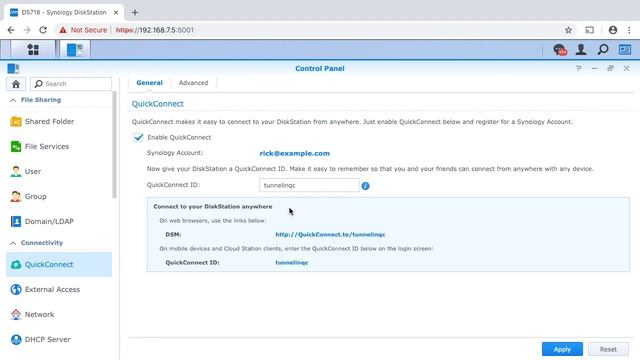Click the Shared Folder icon
Viewport: 640px width, 360px height.
coord(16,122)
